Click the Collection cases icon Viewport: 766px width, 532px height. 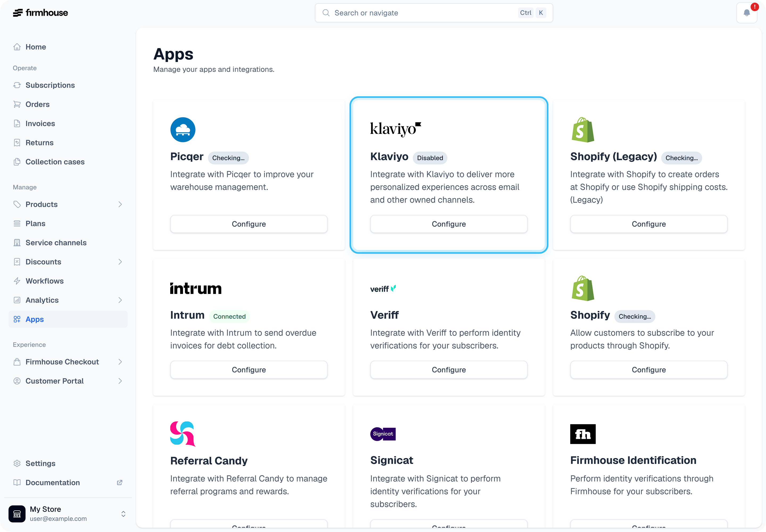pos(17,162)
